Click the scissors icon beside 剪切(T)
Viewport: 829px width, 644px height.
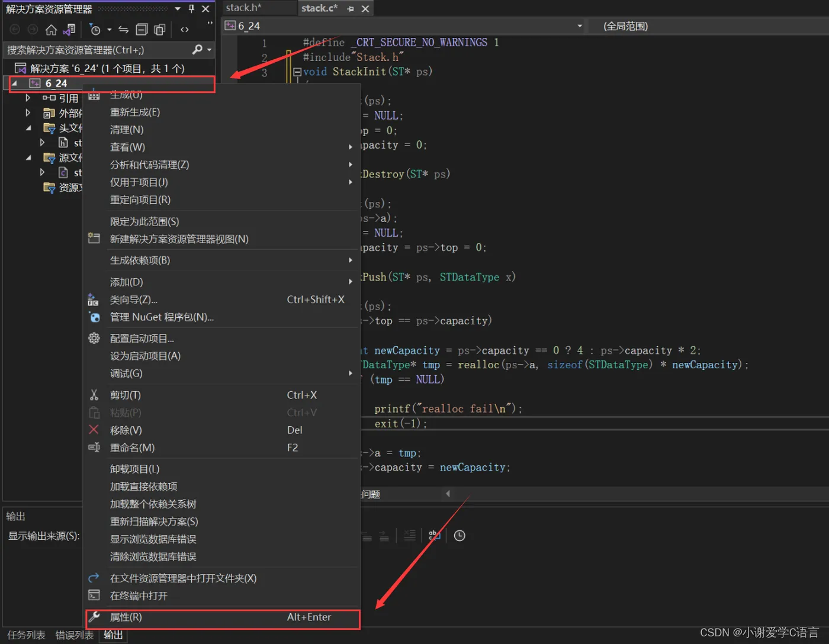point(94,395)
